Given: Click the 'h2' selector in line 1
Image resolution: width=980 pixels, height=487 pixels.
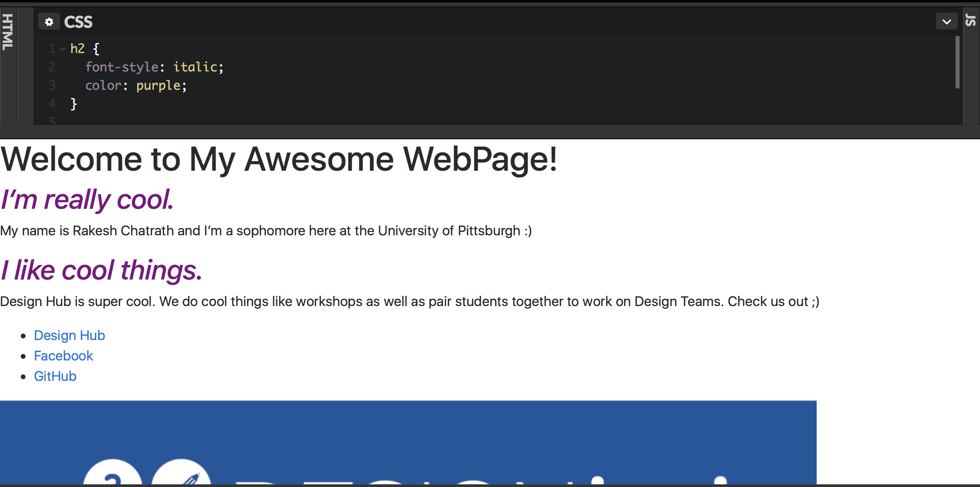Looking at the screenshot, I should [77, 49].
